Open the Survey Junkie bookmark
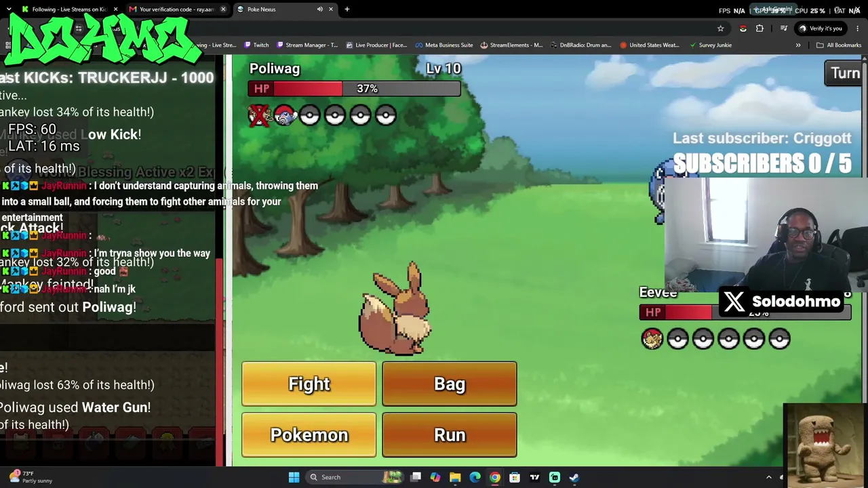Viewport: 868px width, 488px height. 710,45
